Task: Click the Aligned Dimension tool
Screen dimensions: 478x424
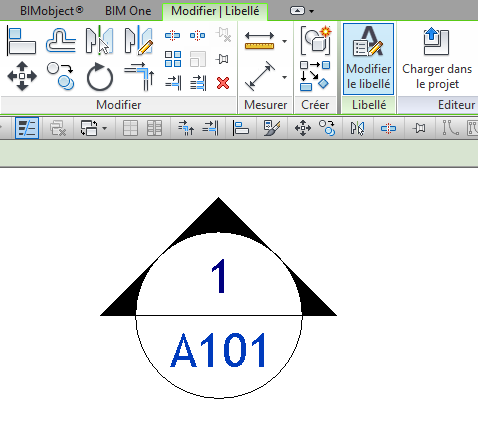Action: [x=260, y=76]
